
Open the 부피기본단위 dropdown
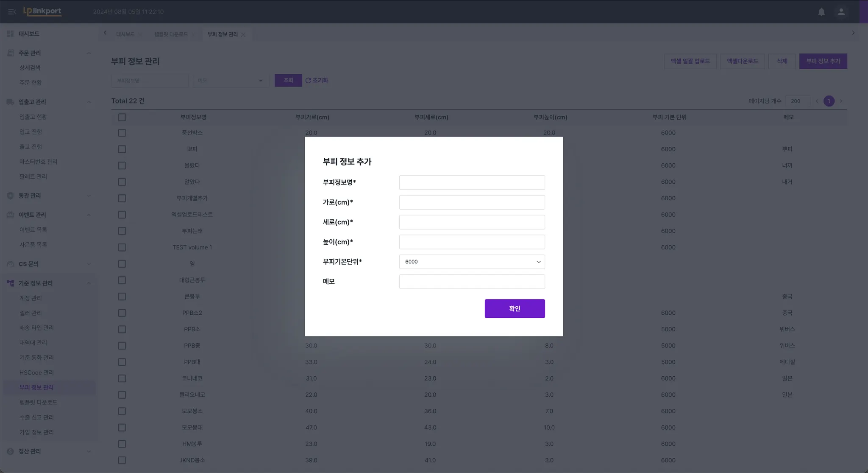472,262
